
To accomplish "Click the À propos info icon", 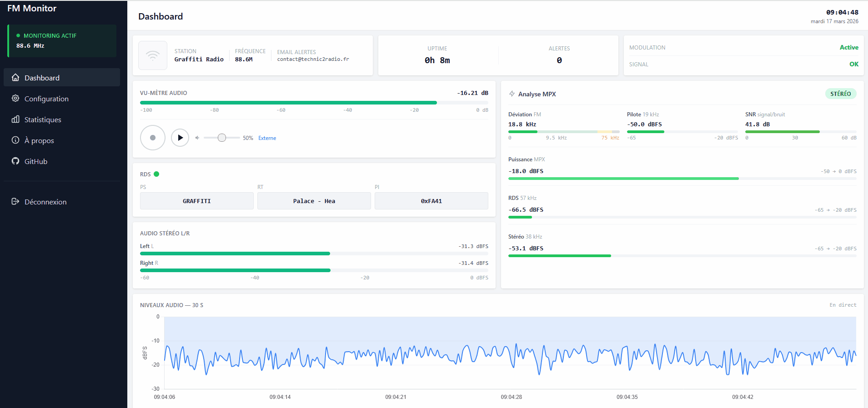I will coord(15,140).
